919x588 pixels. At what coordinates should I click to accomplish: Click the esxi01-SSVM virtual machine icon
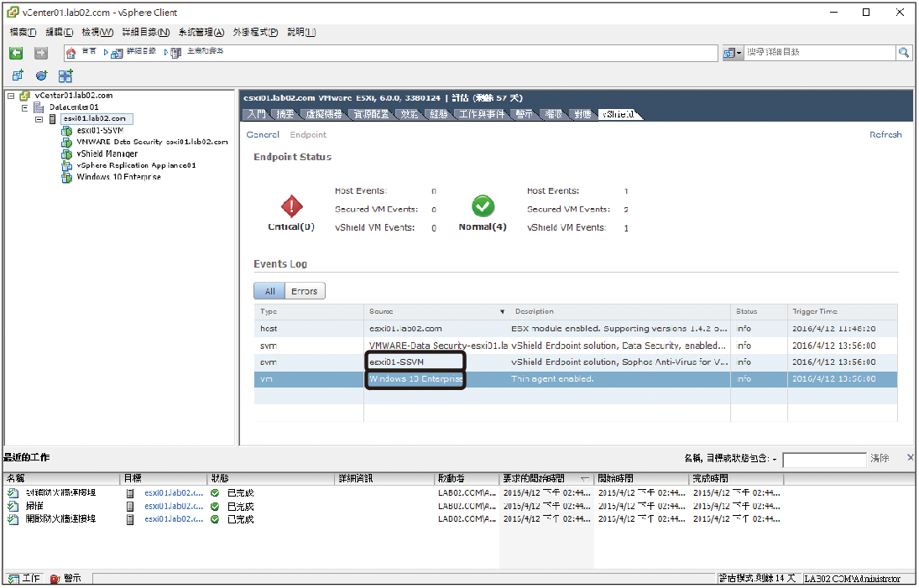67,131
